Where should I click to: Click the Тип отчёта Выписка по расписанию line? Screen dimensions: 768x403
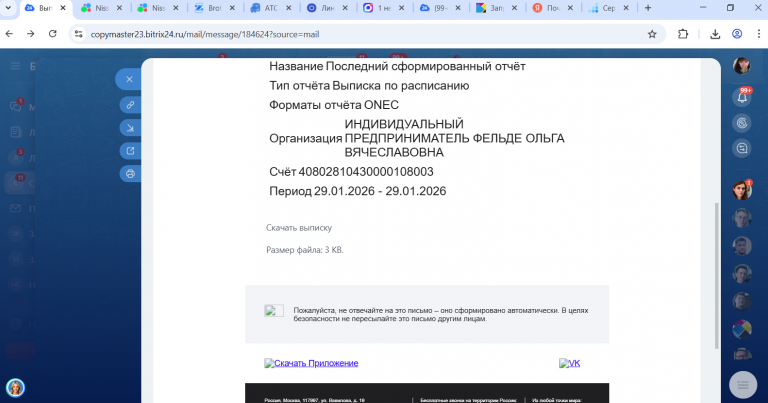[369, 86]
